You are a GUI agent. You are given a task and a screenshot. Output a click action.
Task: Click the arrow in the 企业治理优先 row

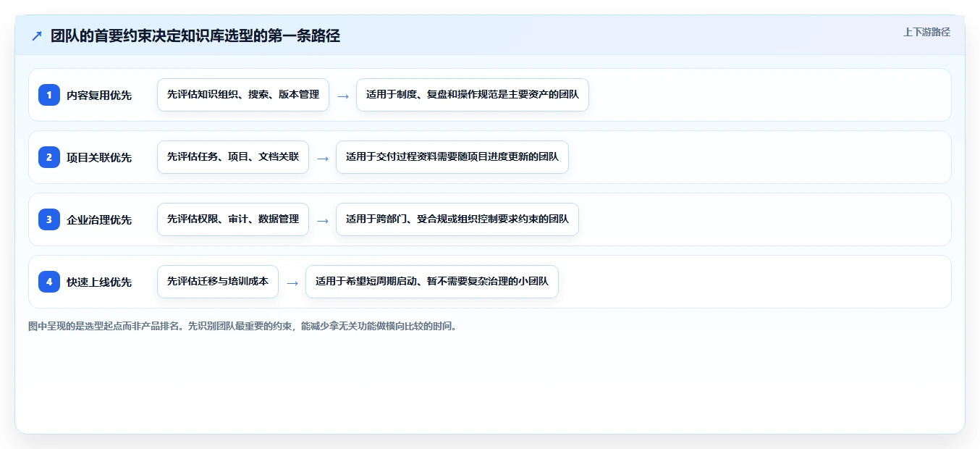click(x=323, y=220)
